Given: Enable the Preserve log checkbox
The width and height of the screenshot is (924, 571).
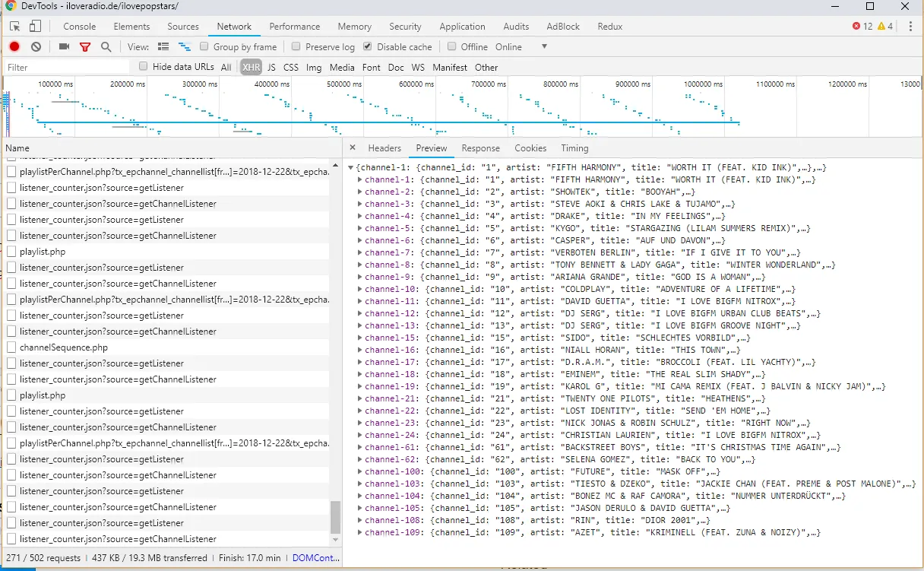Looking at the screenshot, I should tap(296, 46).
